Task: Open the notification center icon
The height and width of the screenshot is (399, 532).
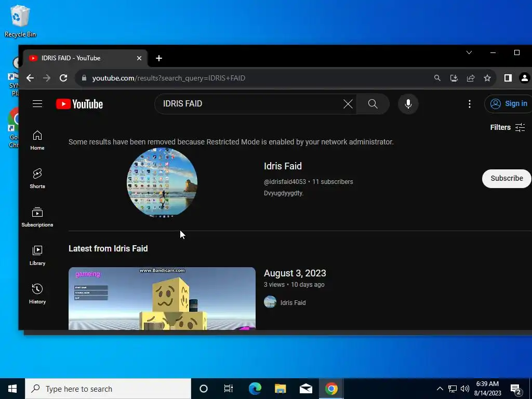Action: [x=516, y=389]
